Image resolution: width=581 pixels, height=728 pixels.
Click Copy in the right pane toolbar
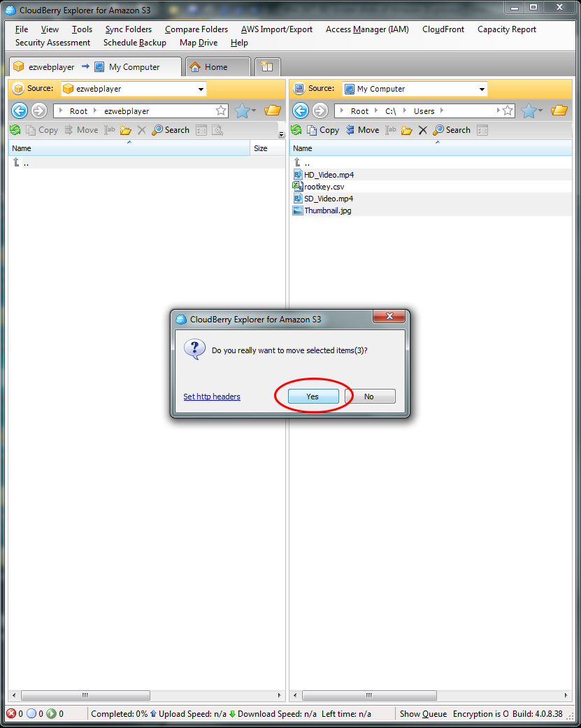click(323, 131)
